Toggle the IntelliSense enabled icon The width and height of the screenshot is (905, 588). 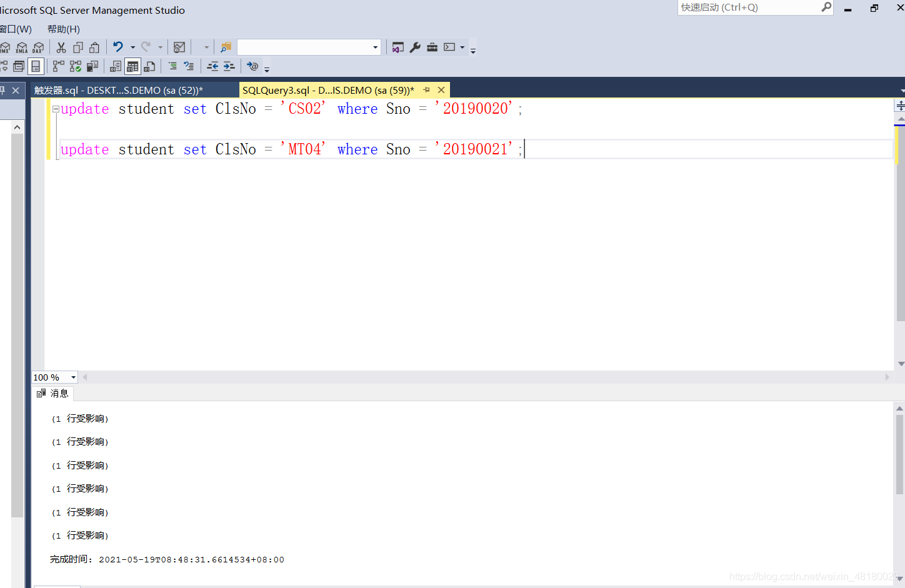coord(36,66)
